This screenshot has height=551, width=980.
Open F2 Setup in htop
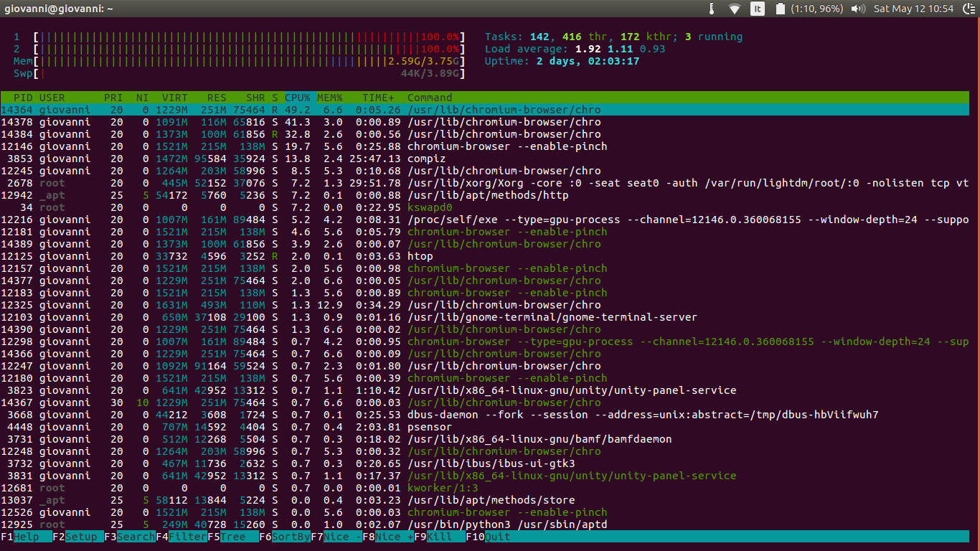pyautogui.click(x=77, y=537)
